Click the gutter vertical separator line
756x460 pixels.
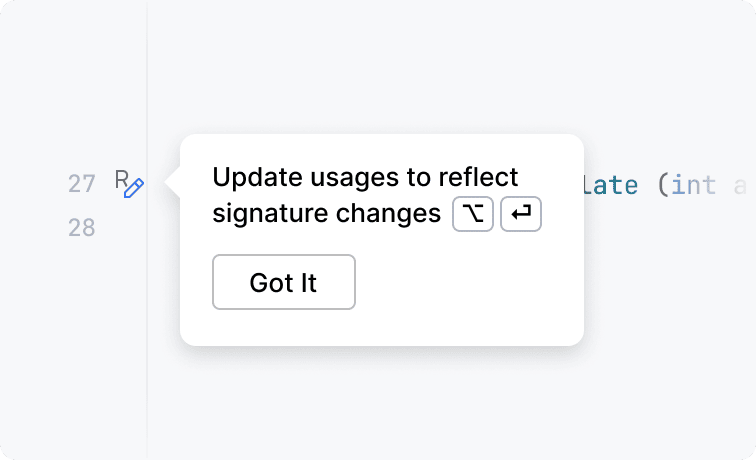pos(148,380)
